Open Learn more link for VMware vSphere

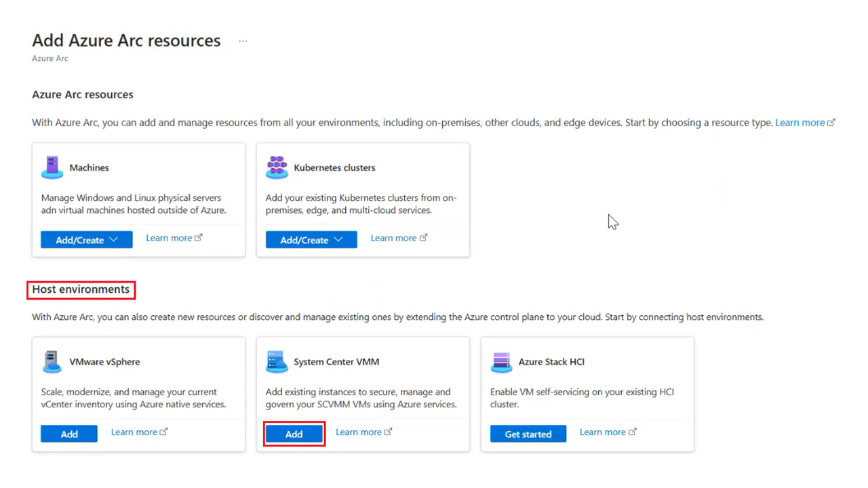pyautogui.click(x=134, y=432)
